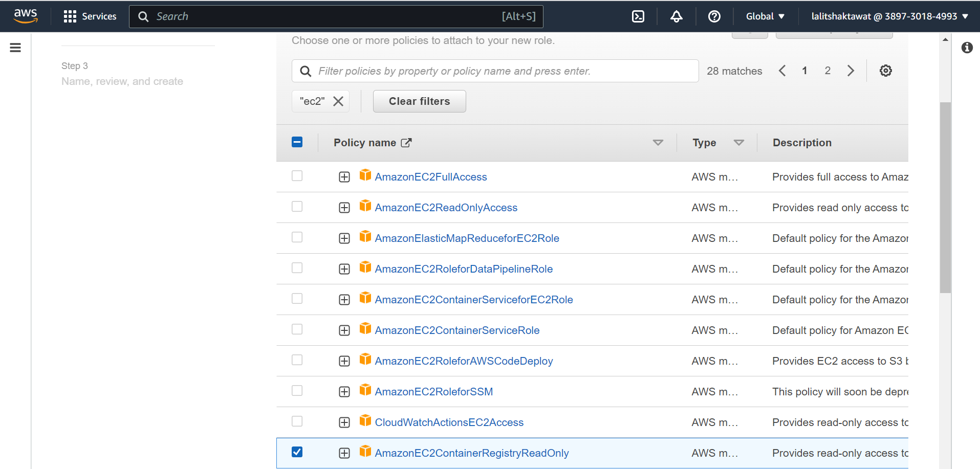Open the Global region dropdown
980x469 pixels.
[765, 16]
